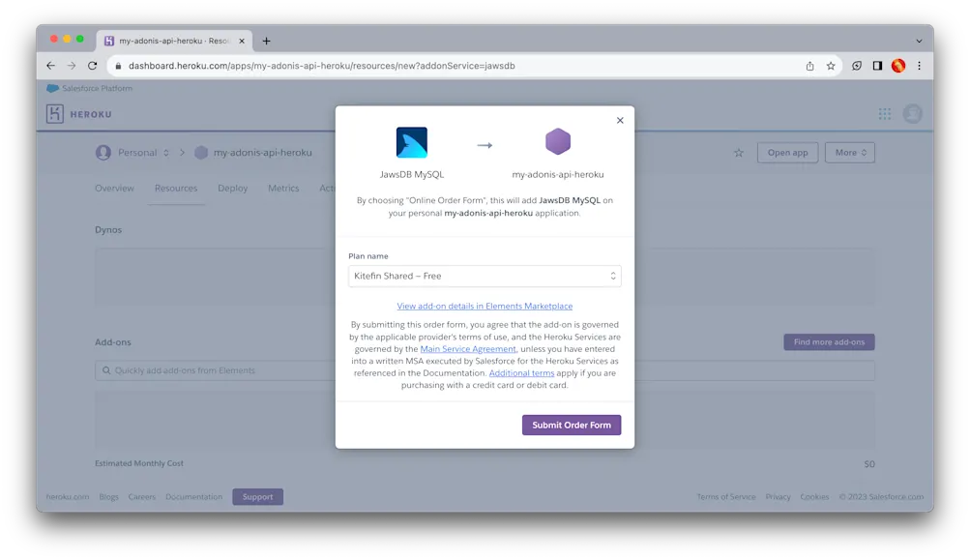Close the order form dialog
Viewport: 970px width, 560px height.
620,120
